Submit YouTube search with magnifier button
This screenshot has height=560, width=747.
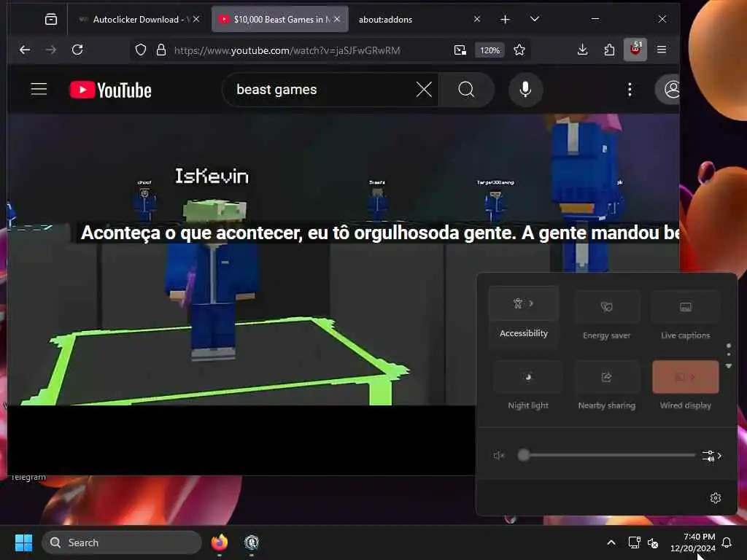coord(466,90)
